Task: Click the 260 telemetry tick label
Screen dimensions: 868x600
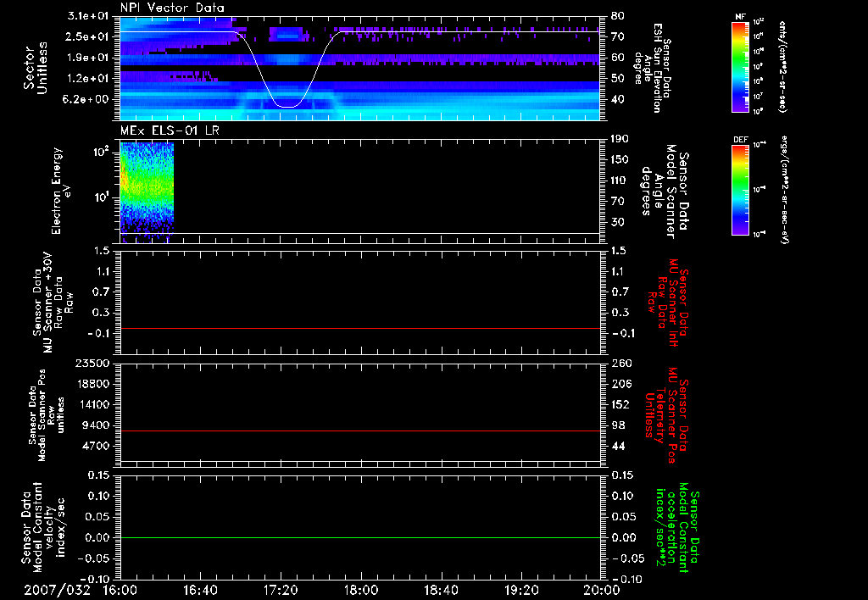Action: 620,363
